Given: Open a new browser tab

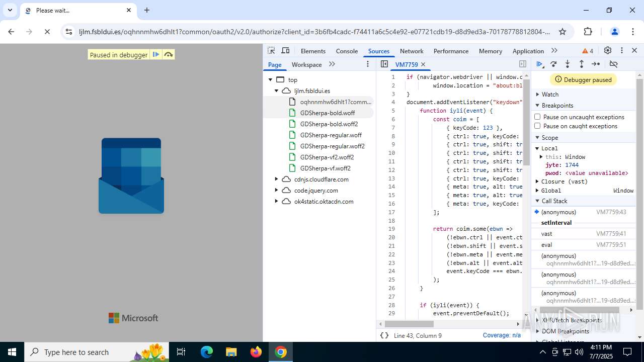Looking at the screenshot, I should click(x=147, y=10).
